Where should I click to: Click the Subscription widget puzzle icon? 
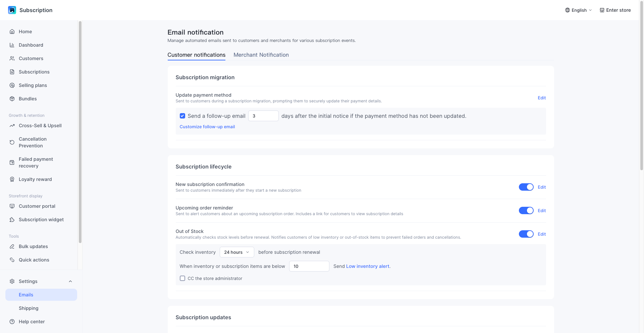click(12, 220)
